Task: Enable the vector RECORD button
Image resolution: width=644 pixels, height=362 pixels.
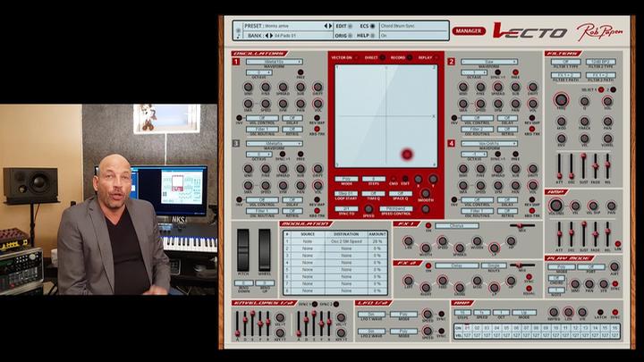Action: click(409, 57)
